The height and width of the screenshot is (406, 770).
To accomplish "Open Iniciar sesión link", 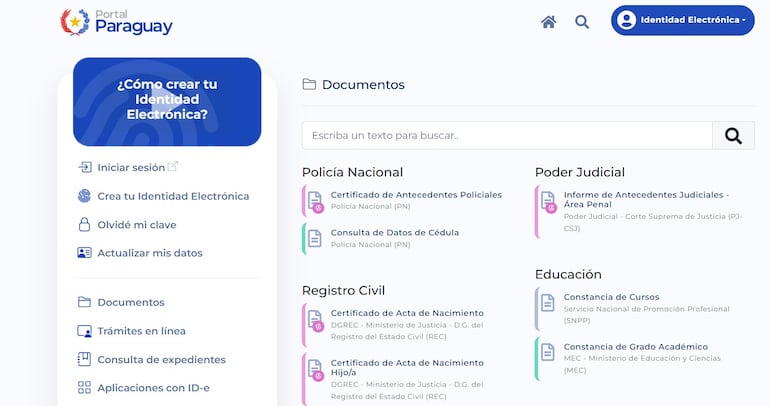I will coord(131,167).
